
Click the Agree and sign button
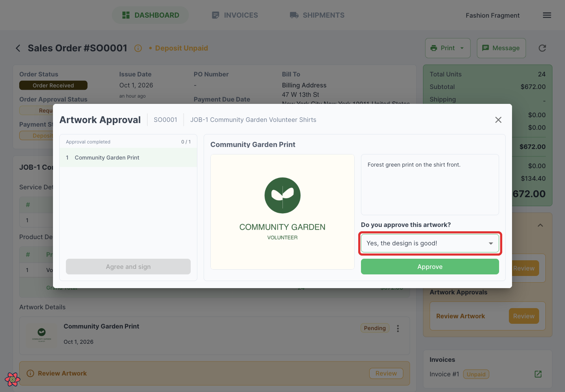[x=128, y=267]
